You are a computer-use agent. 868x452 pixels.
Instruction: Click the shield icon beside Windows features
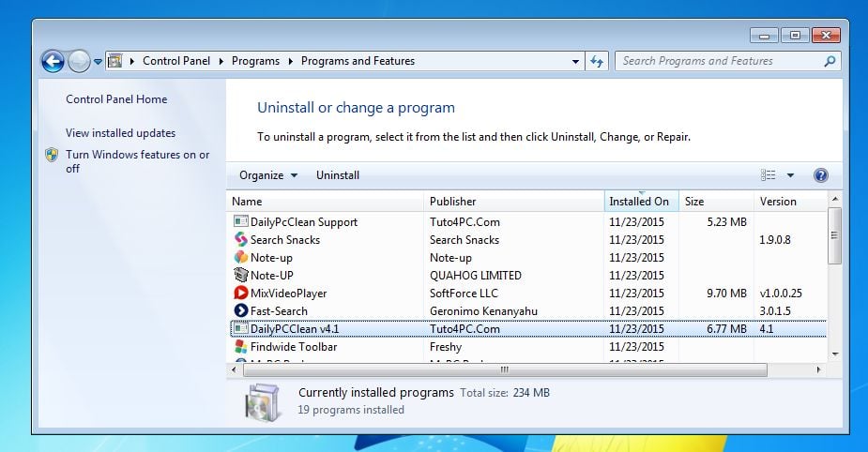(x=52, y=155)
